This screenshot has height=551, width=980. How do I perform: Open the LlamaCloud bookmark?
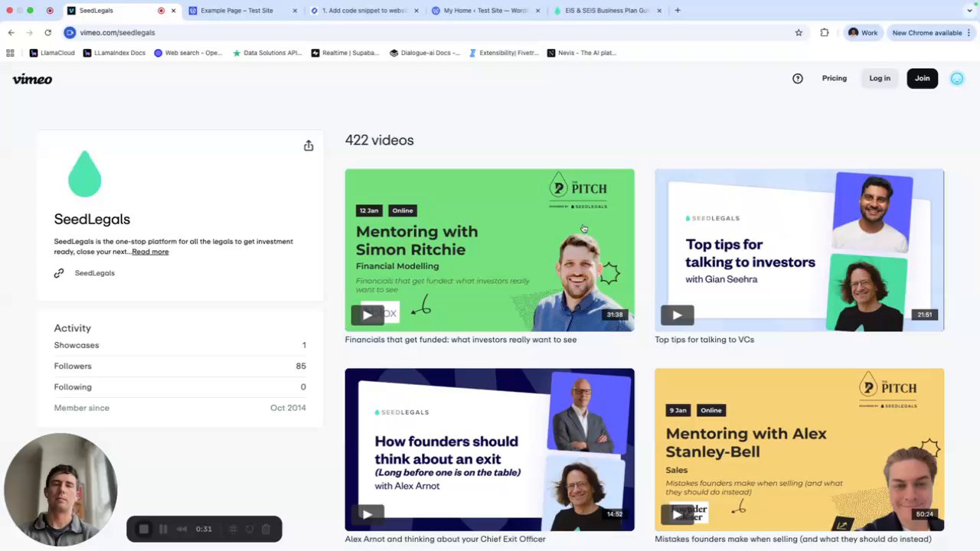(51, 53)
